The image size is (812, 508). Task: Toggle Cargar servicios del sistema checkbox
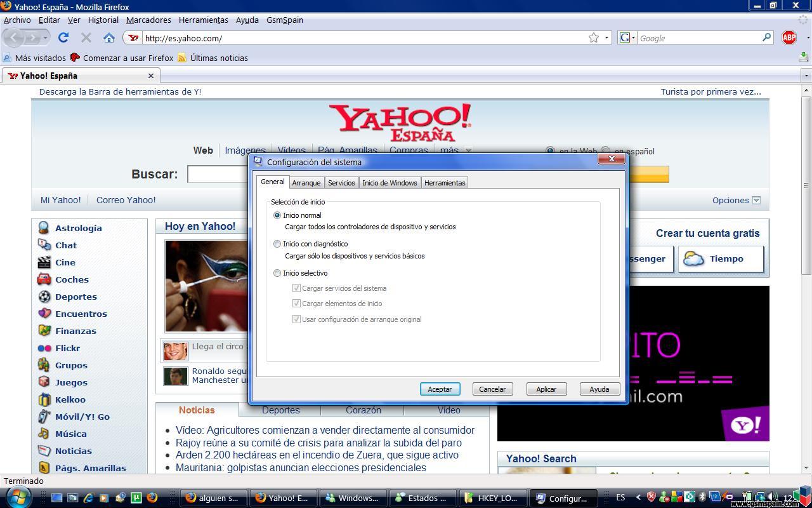(296, 288)
